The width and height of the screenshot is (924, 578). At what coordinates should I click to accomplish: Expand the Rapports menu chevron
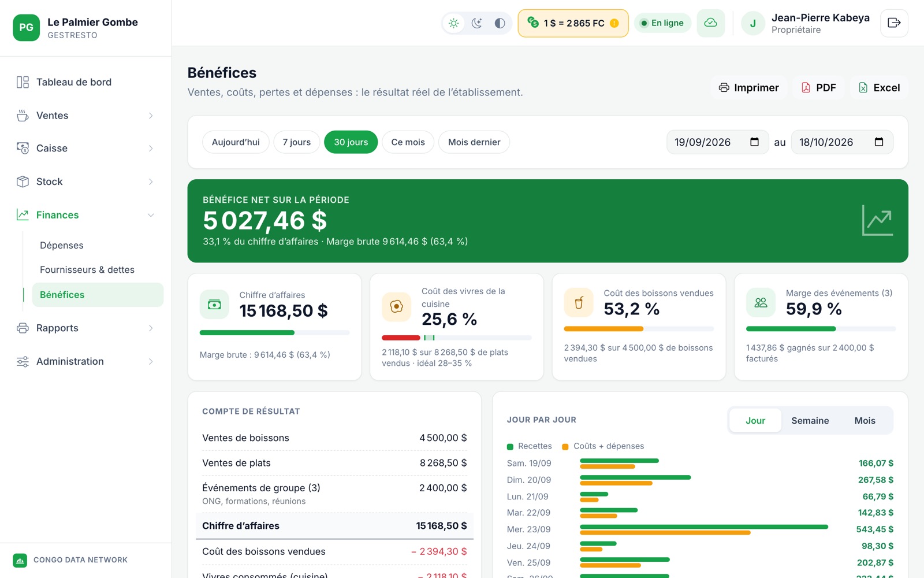(x=151, y=328)
